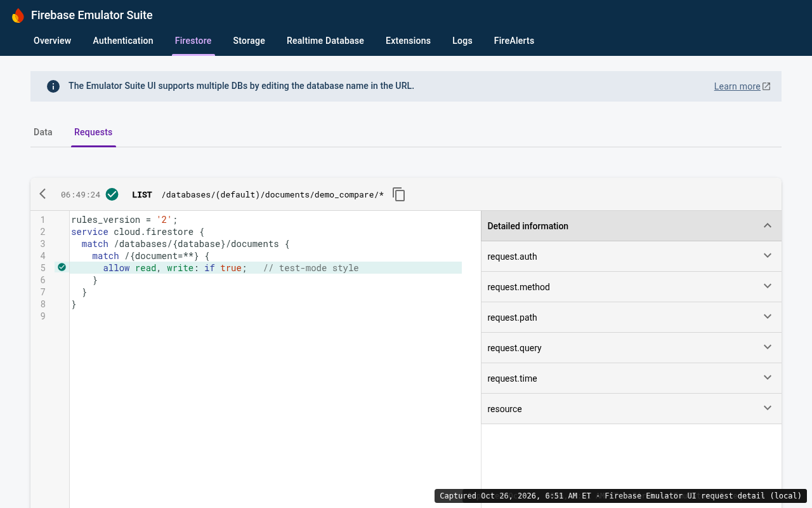Viewport: 812px width, 508px height.
Task: Expand the request.method section
Action: tap(631, 287)
